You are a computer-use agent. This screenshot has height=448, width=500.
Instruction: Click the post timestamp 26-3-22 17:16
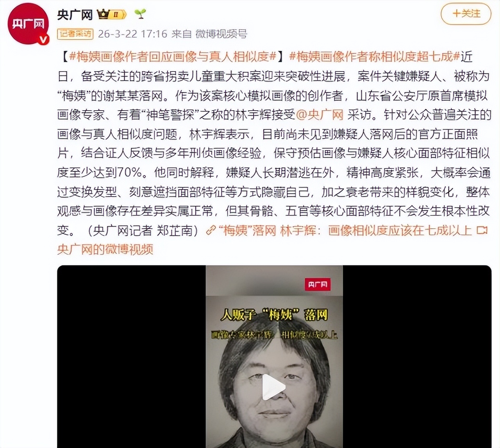tap(132, 34)
